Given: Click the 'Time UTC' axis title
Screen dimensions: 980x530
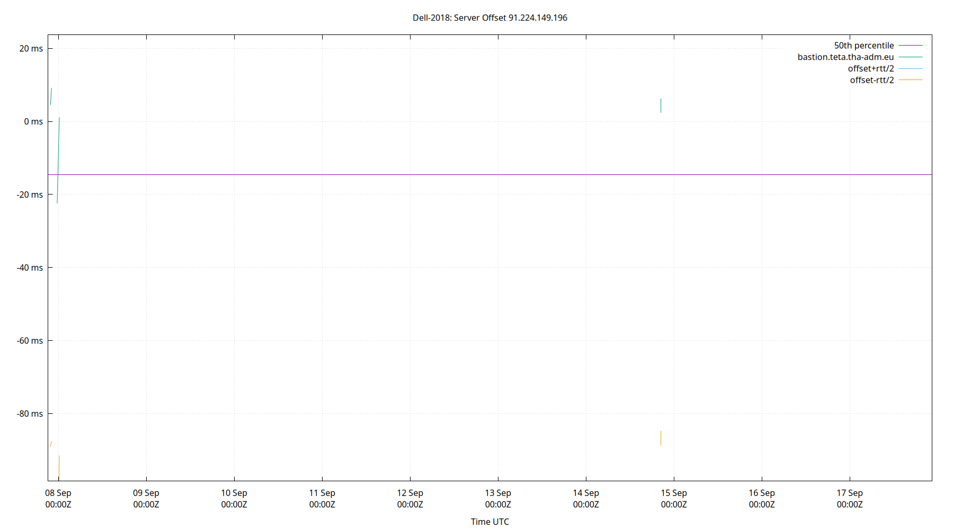Looking at the screenshot, I should [490, 522].
